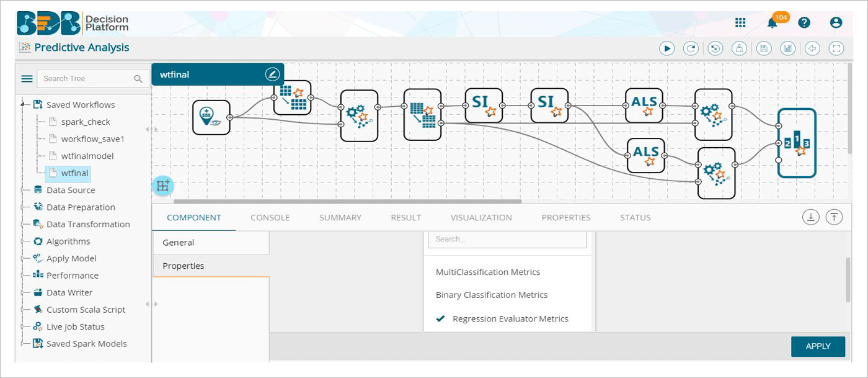Open the edit pencil on wtfinal title
This screenshot has width=868, height=378.
point(273,74)
